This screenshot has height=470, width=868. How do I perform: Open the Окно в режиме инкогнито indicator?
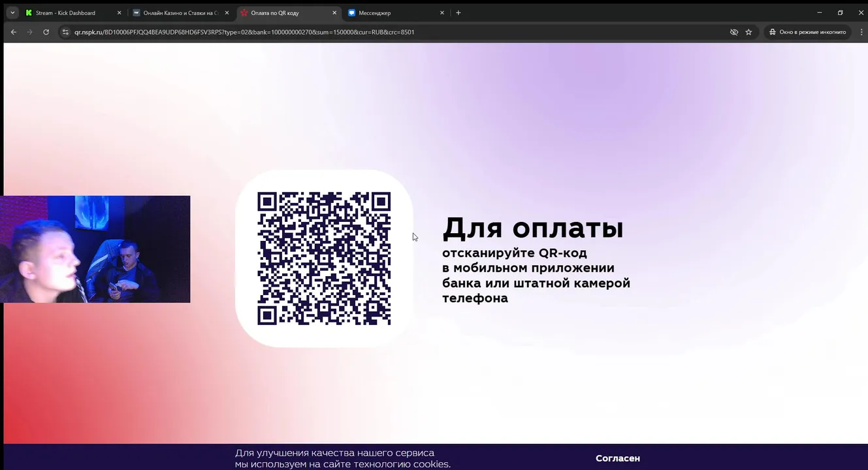pos(807,32)
